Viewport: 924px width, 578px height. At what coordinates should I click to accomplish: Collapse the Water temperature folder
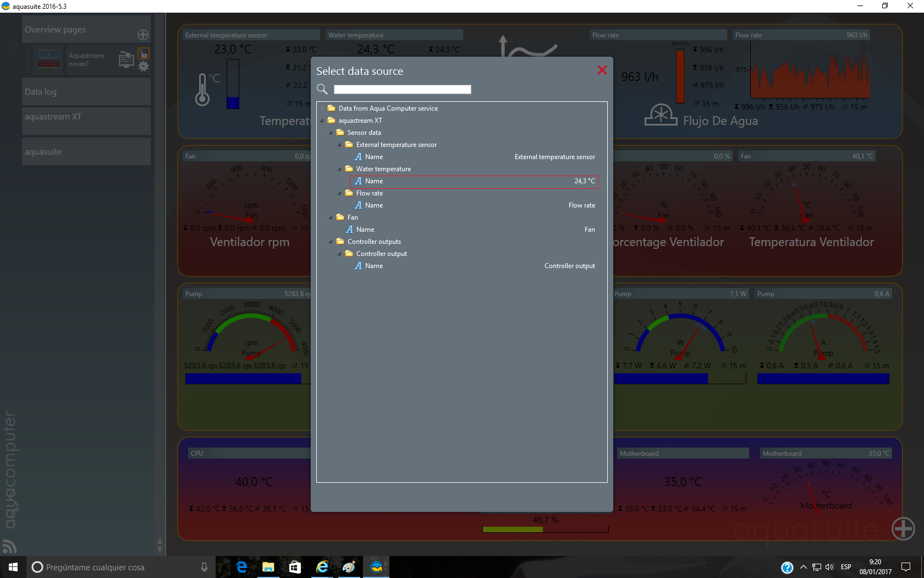pyautogui.click(x=340, y=169)
